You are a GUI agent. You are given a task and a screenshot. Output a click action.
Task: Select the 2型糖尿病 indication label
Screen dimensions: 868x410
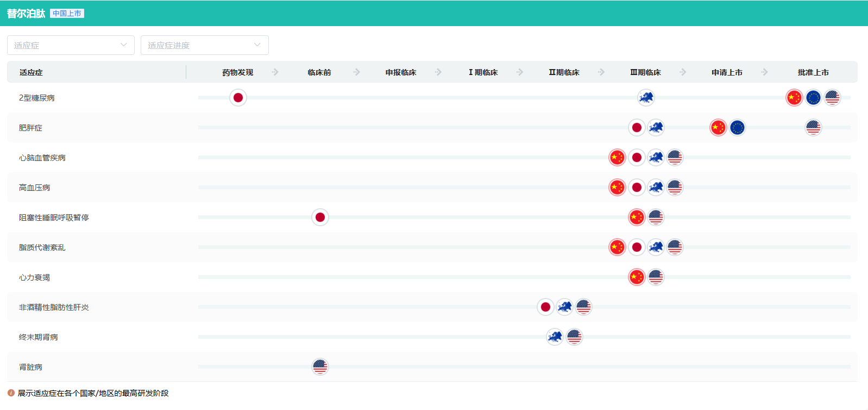[x=37, y=98]
